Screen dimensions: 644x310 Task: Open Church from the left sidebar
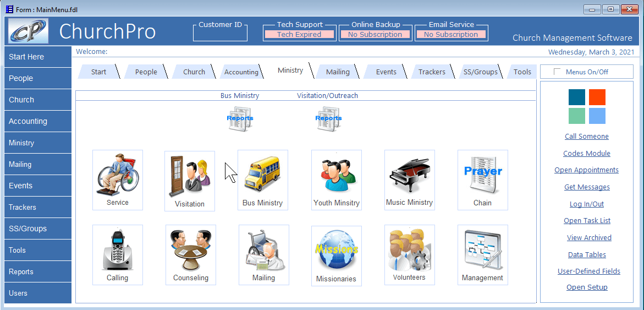pyautogui.click(x=38, y=100)
